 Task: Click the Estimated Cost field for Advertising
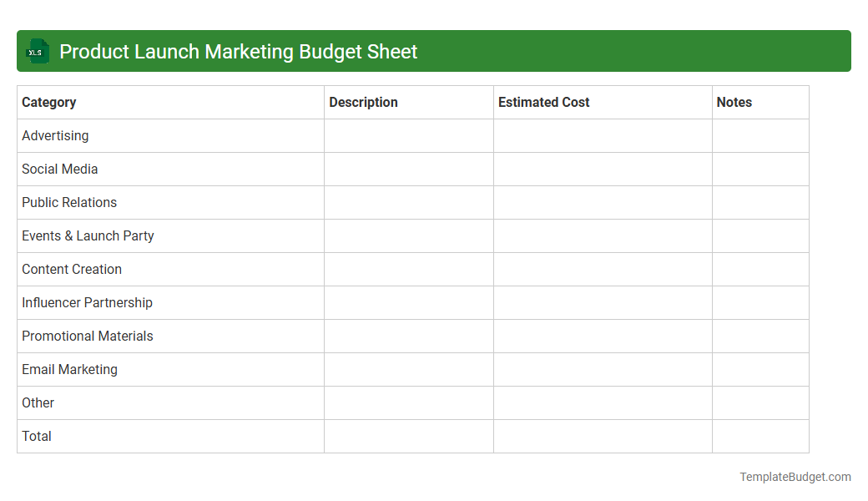[602, 135]
